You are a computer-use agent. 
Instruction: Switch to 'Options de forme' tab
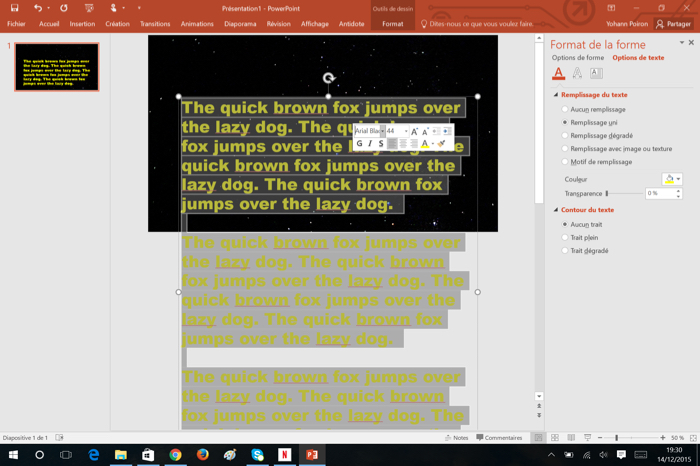(578, 58)
